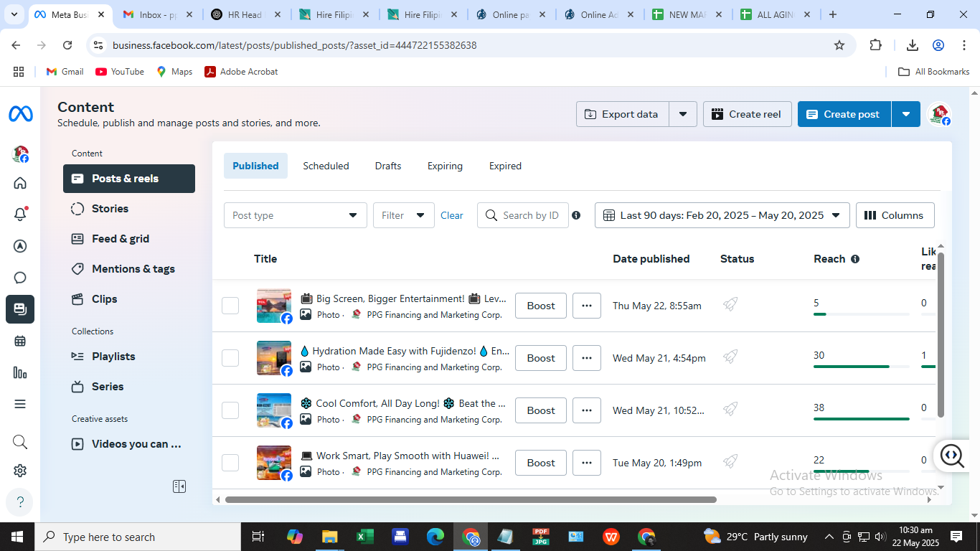
Task: Open Playlists under Collections
Action: 129,357
